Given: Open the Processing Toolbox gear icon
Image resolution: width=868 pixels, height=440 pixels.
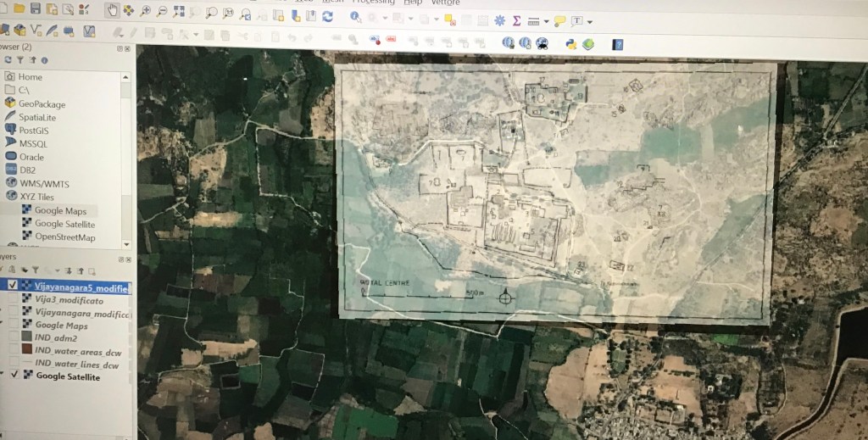Looking at the screenshot, I should (x=499, y=20).
